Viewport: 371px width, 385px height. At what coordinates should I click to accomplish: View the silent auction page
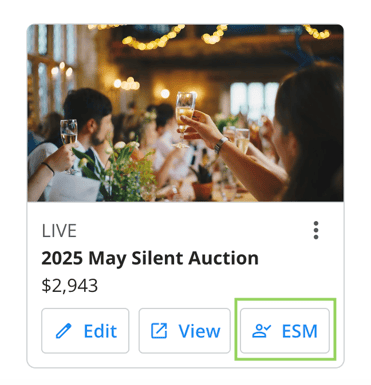click(x=185, y=331)
